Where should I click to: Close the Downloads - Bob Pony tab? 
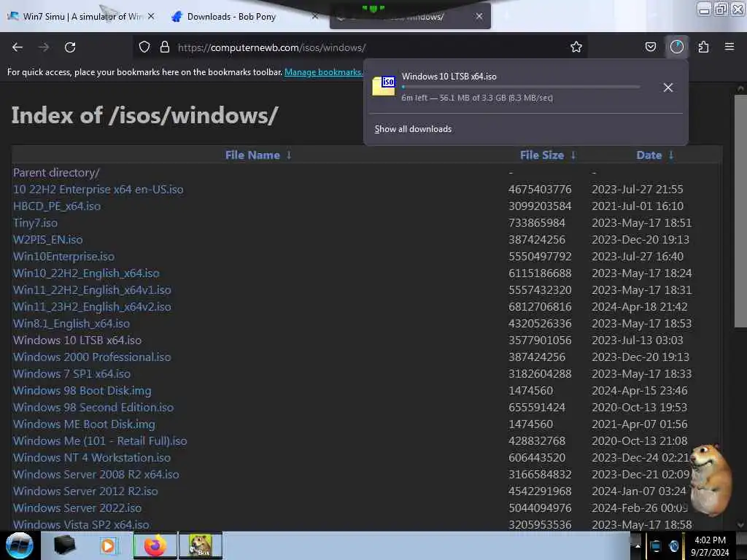315,16
